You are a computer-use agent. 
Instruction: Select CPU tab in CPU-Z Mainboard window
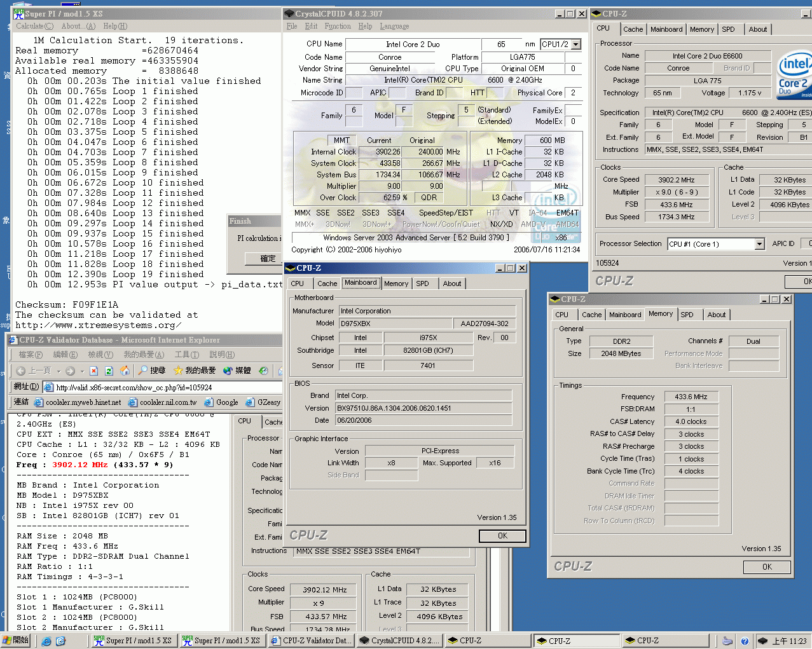298,284
